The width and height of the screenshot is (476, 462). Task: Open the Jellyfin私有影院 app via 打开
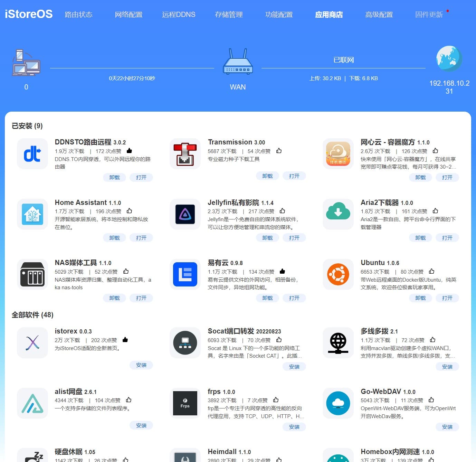pyautogui.click(x=294, y=238)
